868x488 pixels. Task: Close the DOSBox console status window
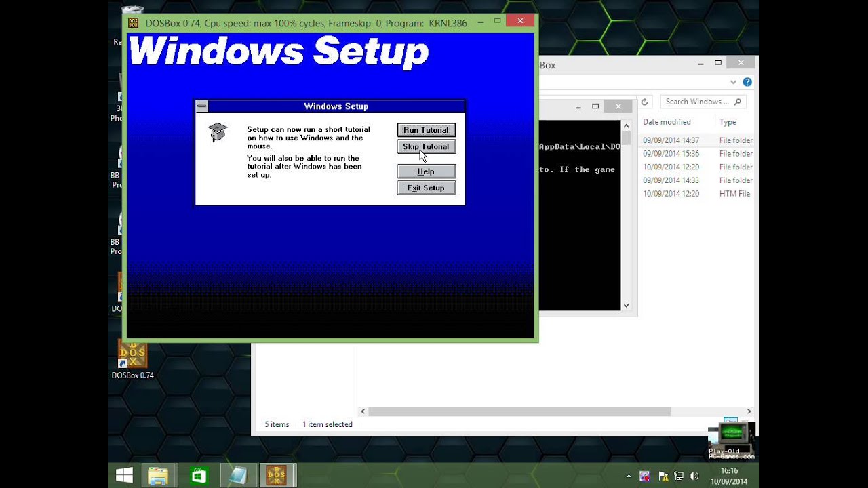tap(618, 106)
